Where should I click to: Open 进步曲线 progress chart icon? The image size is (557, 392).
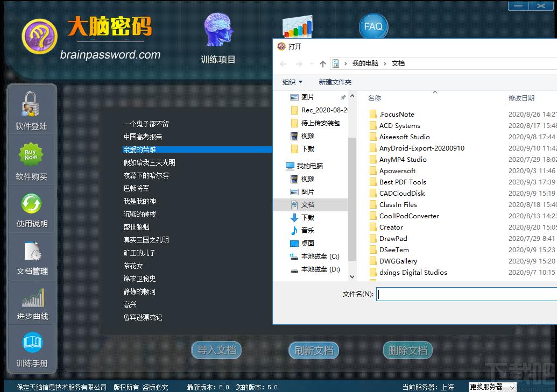click(33, 298)
